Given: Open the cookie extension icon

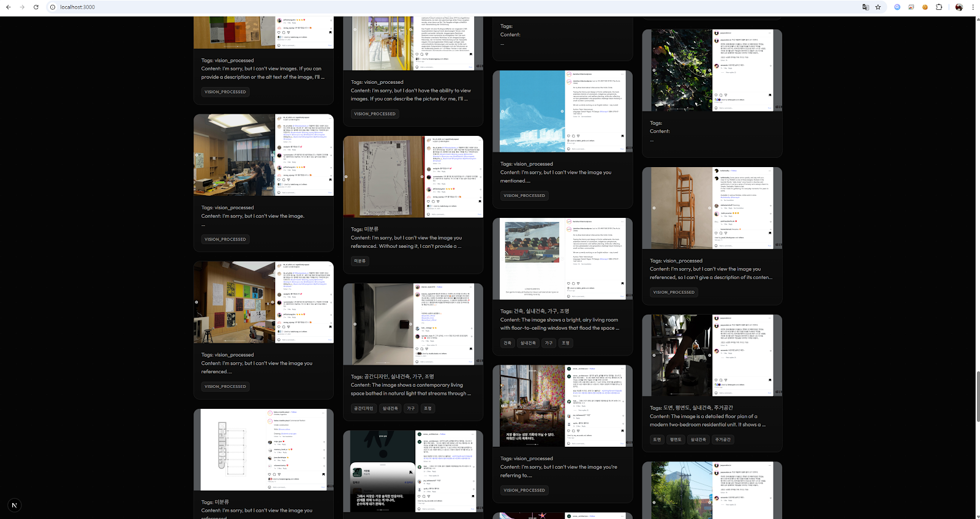Looking at the screenshot, I should pos(925,7).
